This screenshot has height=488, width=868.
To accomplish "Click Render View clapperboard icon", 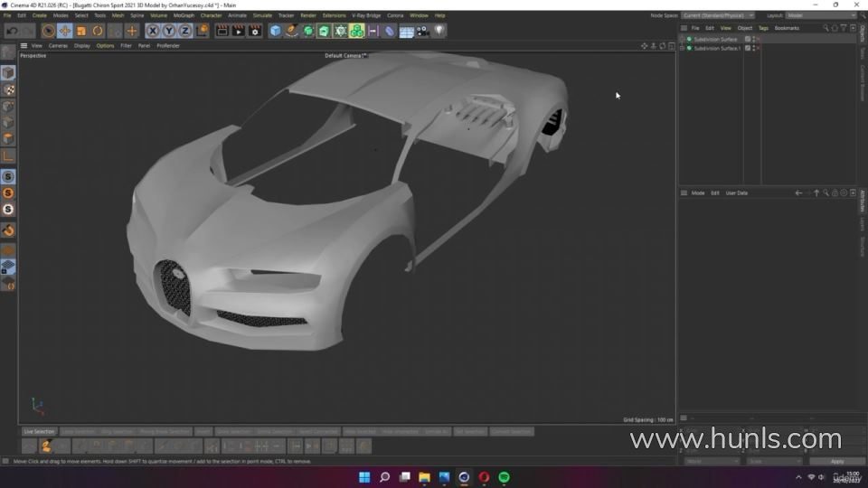I will coord(222,31).
